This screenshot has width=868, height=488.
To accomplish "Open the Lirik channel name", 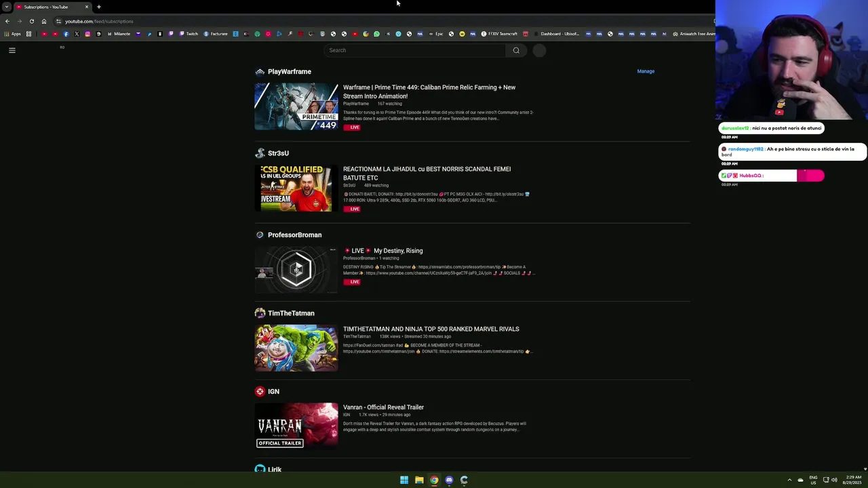I will click(275, 470).
